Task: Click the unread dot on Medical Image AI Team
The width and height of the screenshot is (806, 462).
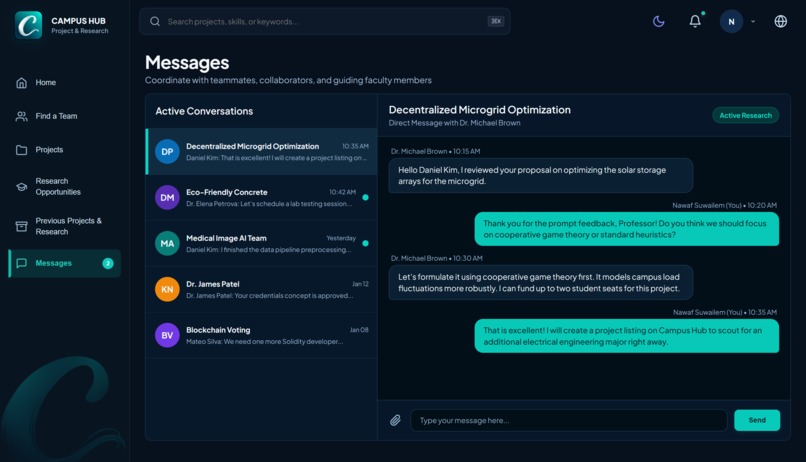Action: pos(365,244)
